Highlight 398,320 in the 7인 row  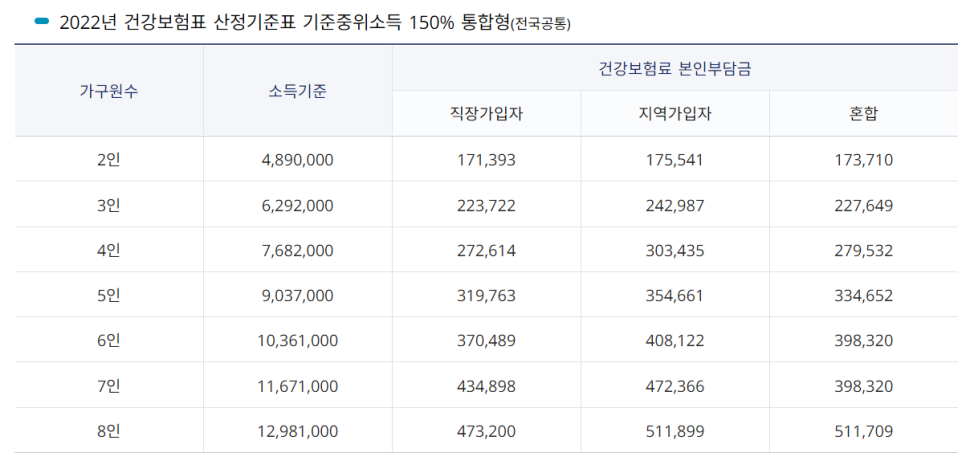864,386
